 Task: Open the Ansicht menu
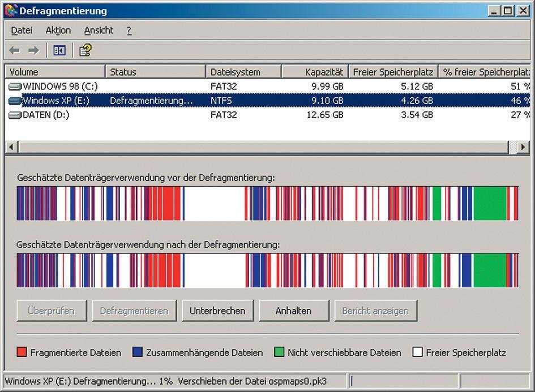click(x=99, y=31)
